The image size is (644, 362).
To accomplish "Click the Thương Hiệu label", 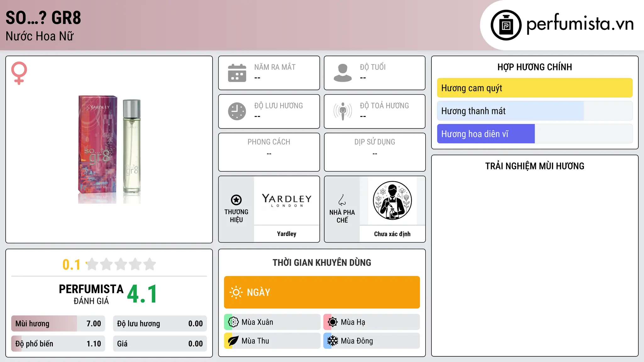I will (236, 216).
